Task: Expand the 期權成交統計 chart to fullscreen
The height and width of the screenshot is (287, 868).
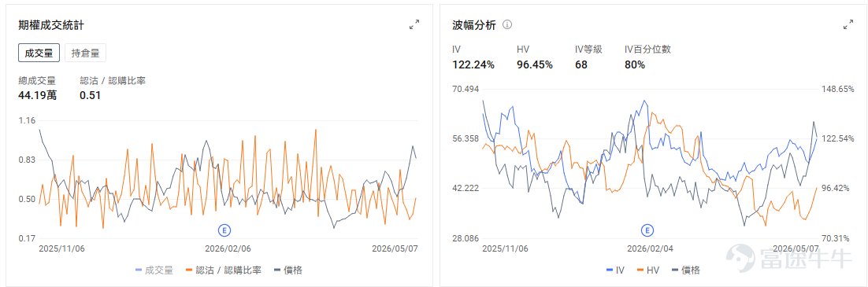Action: click(x=414, y=24)
